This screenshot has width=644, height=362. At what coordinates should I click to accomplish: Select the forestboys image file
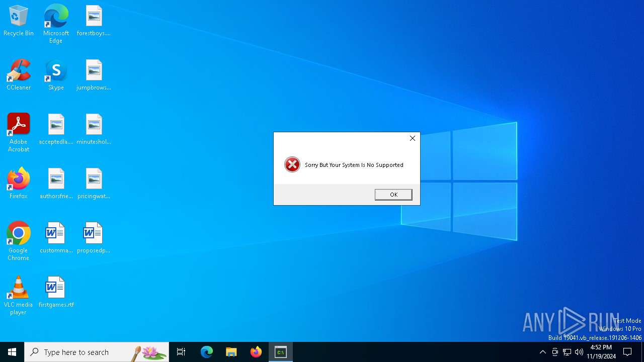pos(94,21)
